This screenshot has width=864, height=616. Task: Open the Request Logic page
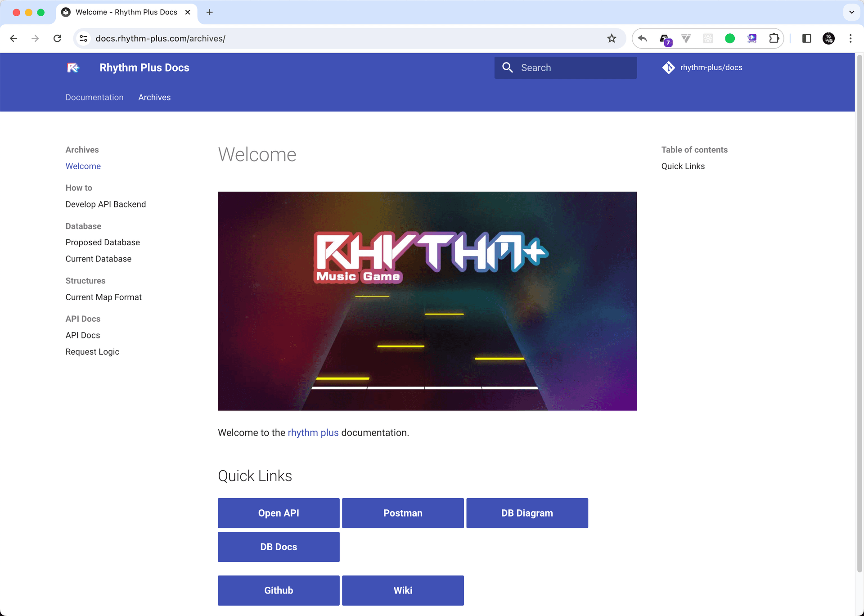tap(92, 352)
